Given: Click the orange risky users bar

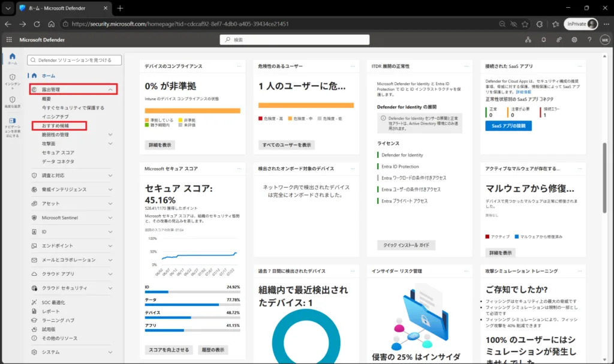Looking at the screenshot, I should pos(306,106).
